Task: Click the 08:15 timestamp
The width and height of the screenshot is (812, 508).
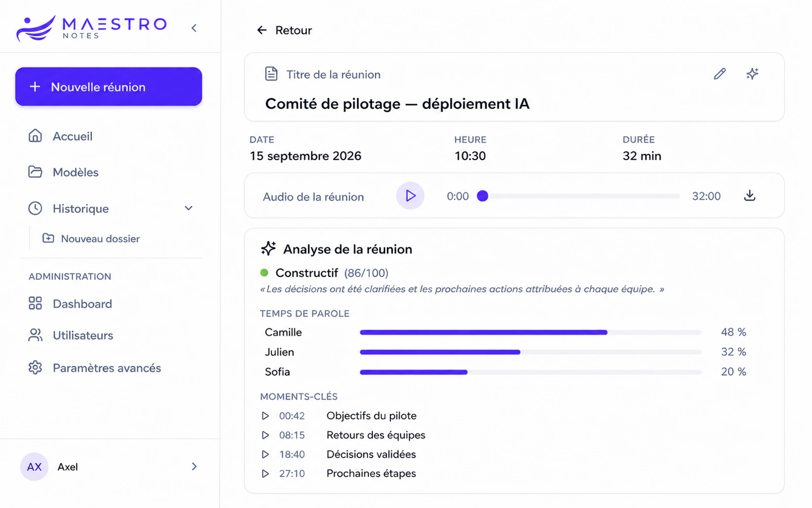Action: [x=292, y=435]
